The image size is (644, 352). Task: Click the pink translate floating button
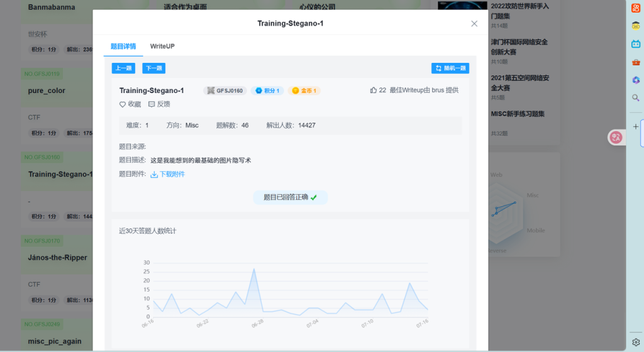[616, 137]
